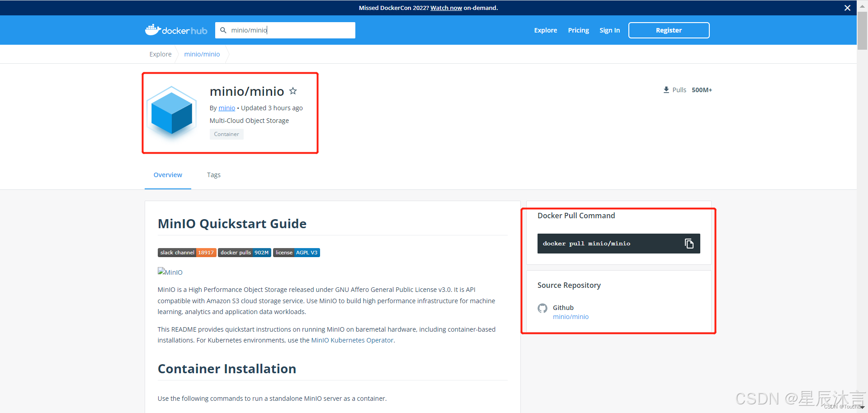Click the MinIO Quickstart Guide heading
The width and height of the screenshot is (868, 413).
pos(232,224)
